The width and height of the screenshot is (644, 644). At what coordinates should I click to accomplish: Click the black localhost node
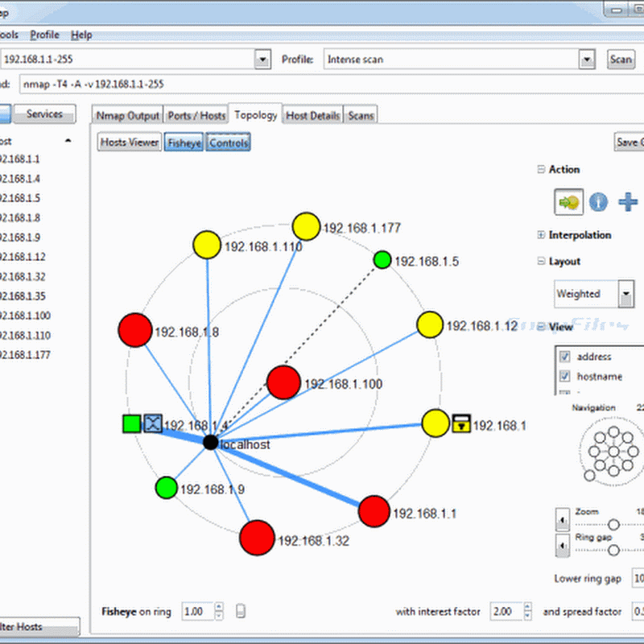210,442
